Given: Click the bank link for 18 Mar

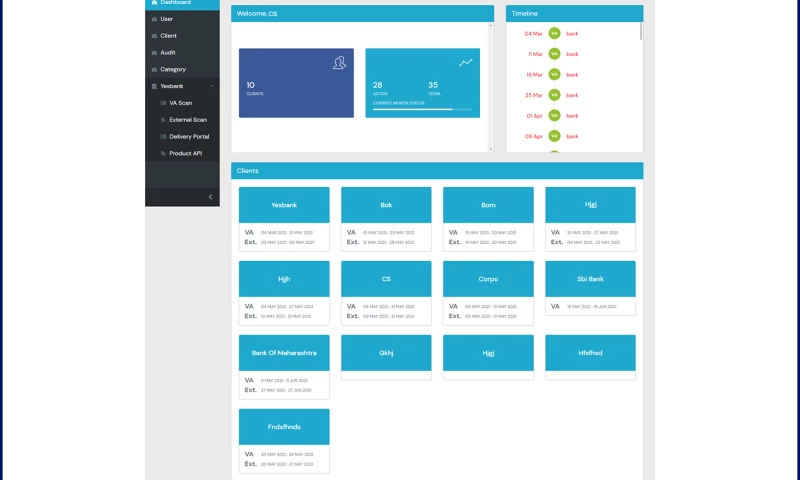Looking at the screenshot, I should pyautogui.click(x=572, y=74).
